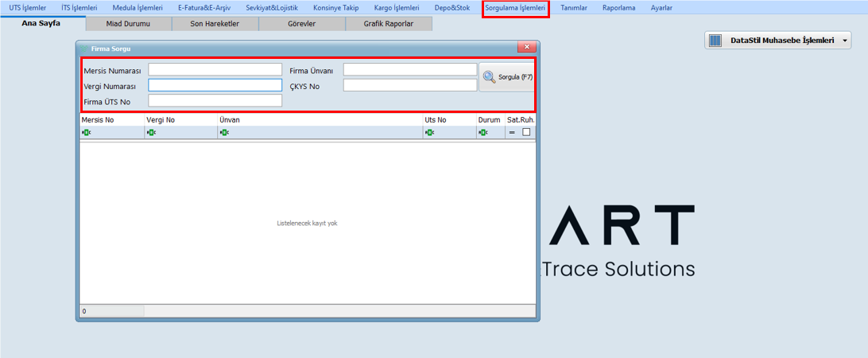The width and height of the screenshot is (868, 358).
Task: Click the Sorgula (F7) search button
Action: point(506,77)
